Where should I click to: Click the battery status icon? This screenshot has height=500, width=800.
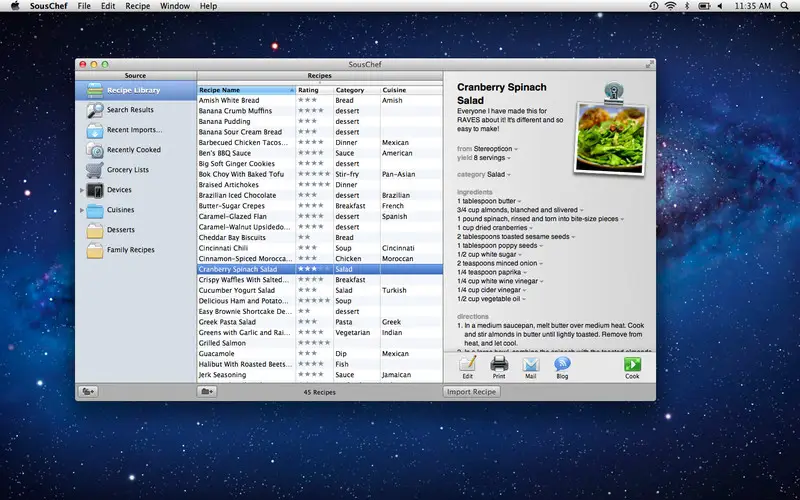704,6
